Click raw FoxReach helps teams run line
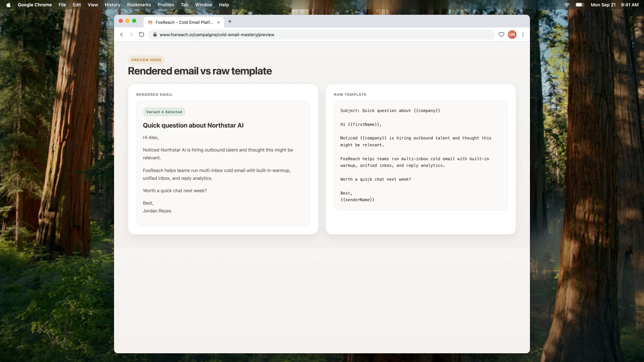The width and height of the screenshot is (644, 362). tap(415, 159)
